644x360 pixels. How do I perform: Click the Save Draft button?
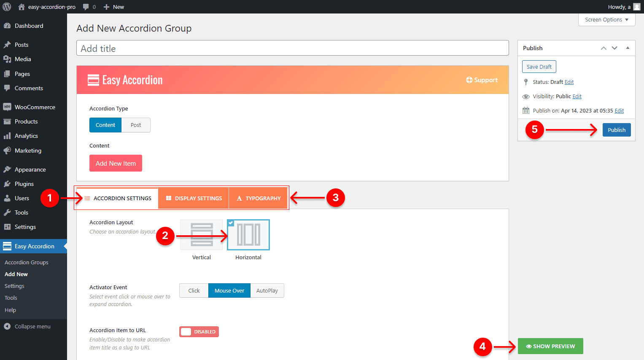(539, 67)
